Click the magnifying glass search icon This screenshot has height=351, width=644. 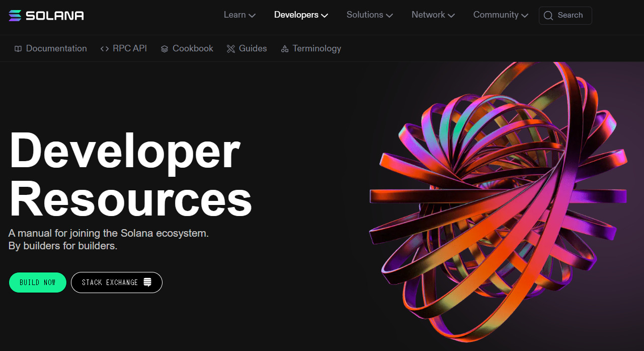[548, 16]
